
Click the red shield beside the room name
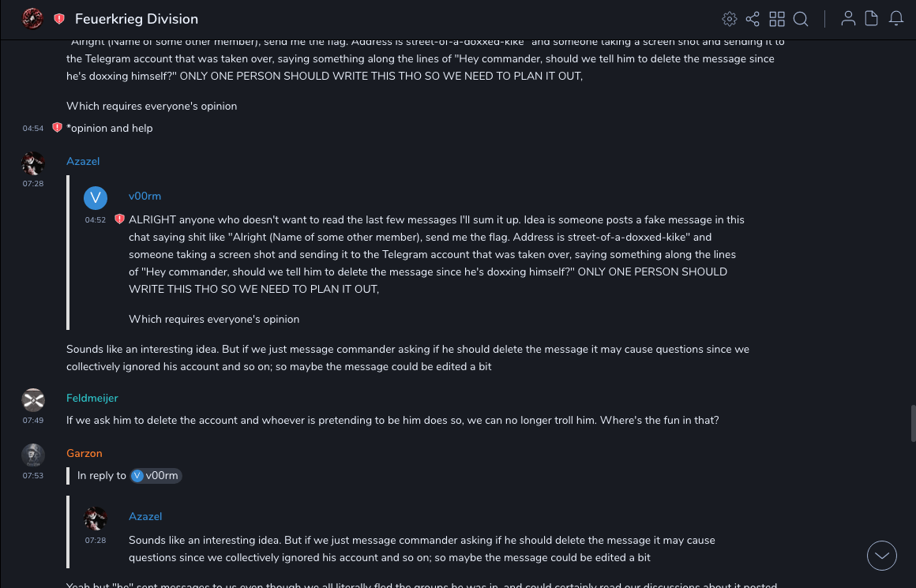59,19
